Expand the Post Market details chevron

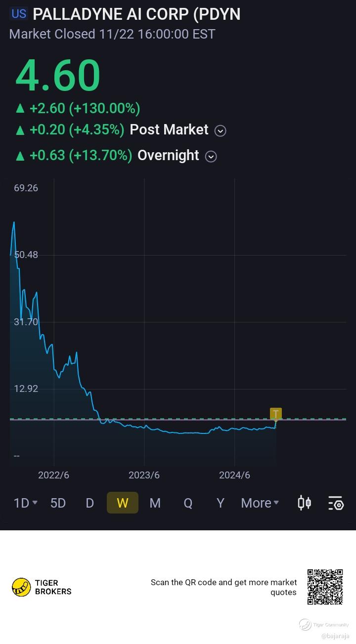click(x=221, y=130)
